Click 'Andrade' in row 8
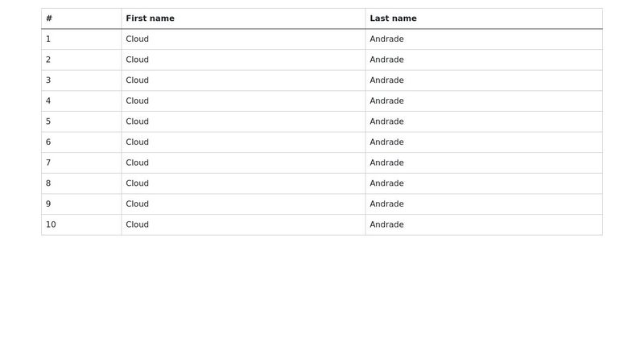The image size is (644, 362). point(386,183)
